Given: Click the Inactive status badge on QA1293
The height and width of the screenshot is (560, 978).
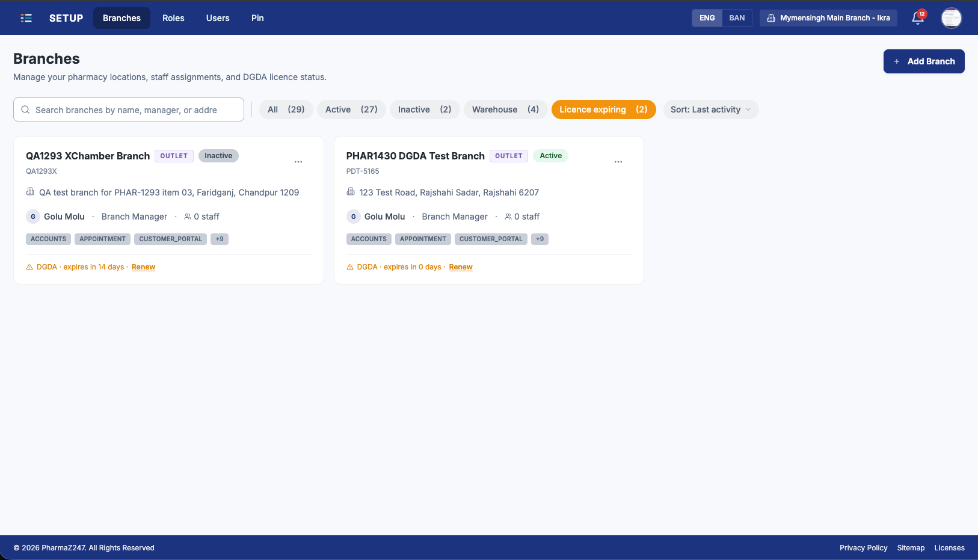Looking at the screenshot, I should 218,156.
